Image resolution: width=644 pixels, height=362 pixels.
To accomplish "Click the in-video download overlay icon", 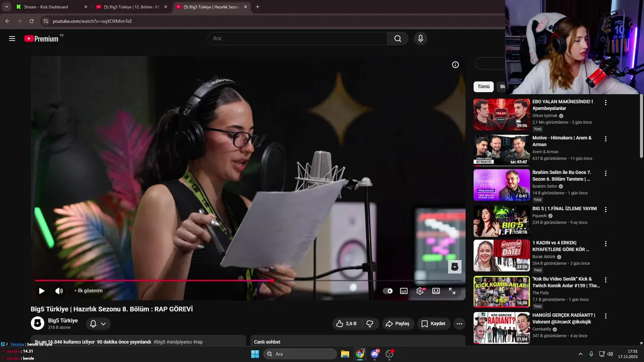I will click(455, 267).
